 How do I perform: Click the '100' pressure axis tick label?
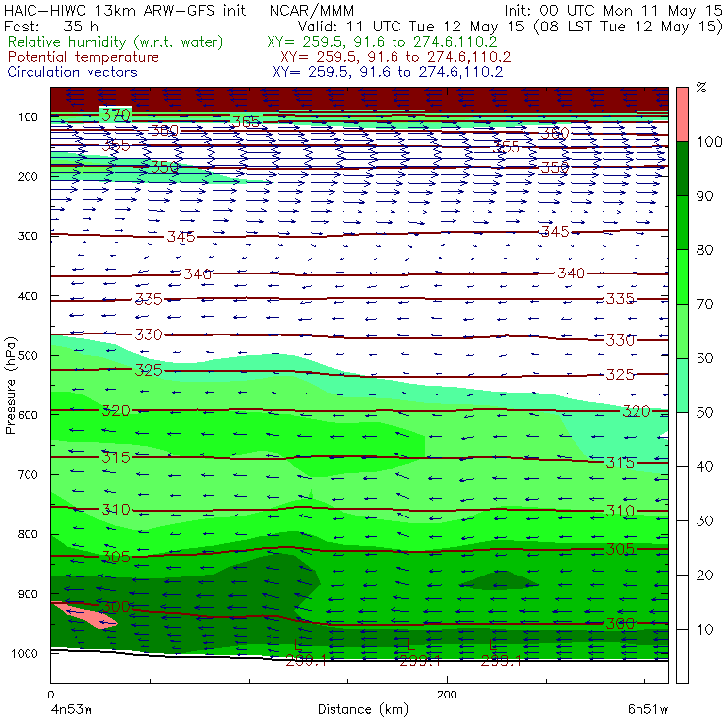(x=28, y=117)
